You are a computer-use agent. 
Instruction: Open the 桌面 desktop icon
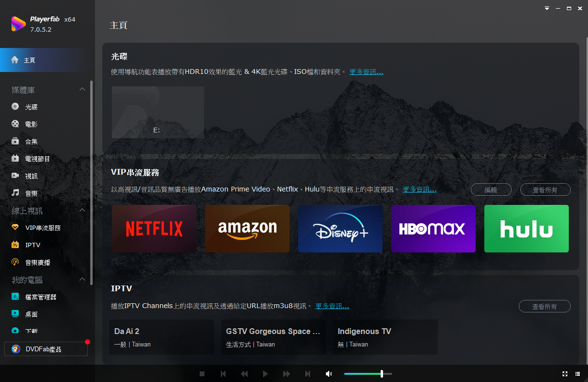pyautogui.click(x=15, y=314)
